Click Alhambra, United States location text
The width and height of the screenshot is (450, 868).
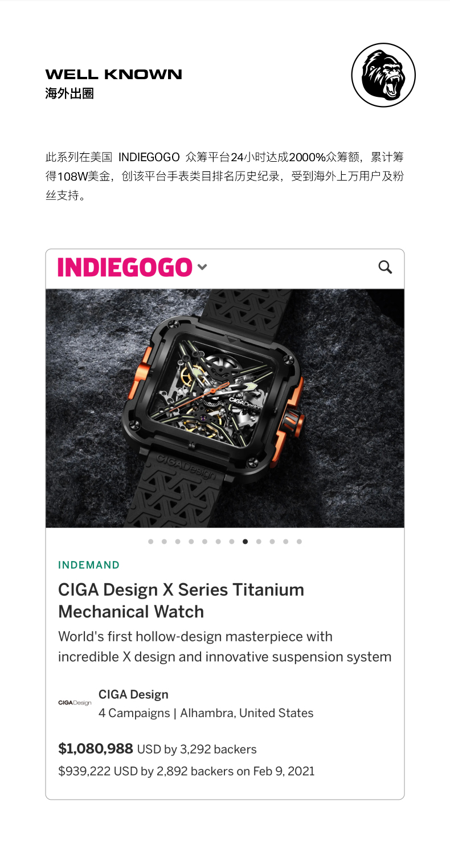(247, 713)
